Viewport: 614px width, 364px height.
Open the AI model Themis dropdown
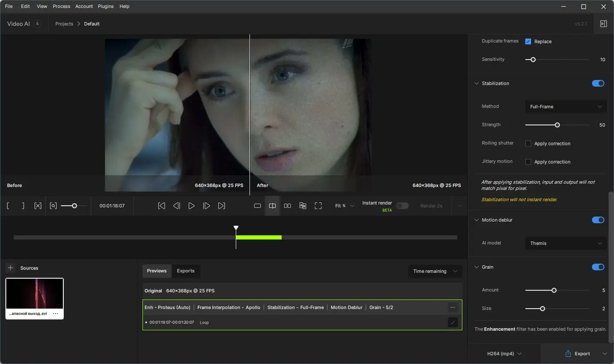[x=565, y=243]
